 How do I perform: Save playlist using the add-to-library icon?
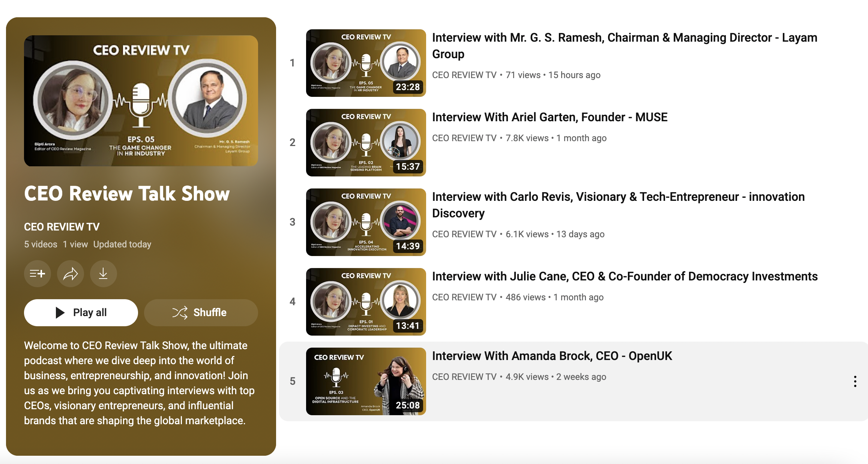pos(38,274)
